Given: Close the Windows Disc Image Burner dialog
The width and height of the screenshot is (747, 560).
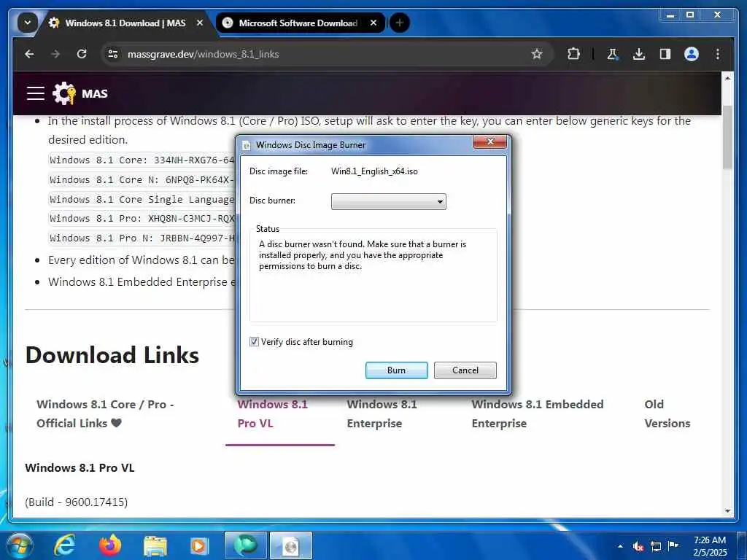Looking at the screenshot, I should [x=489, y=142].
